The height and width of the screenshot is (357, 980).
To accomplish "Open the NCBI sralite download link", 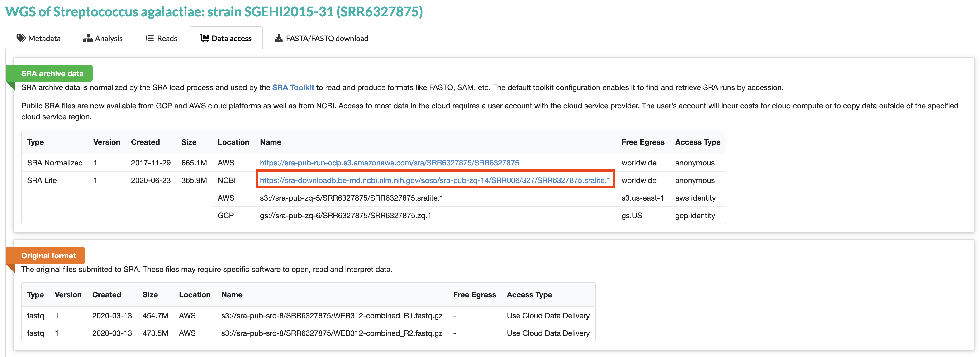I will [435, 180].
